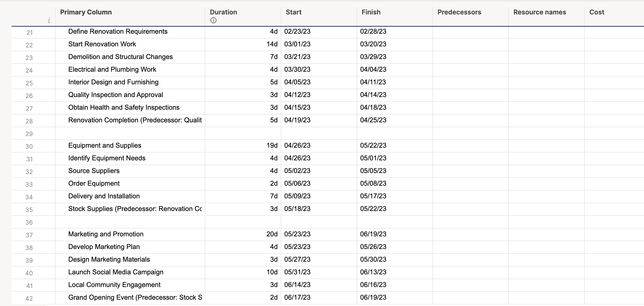Click the empty Predecessors cell for 'Stock Supplies'
Screen dimensions: 644x306
point(470,209)
